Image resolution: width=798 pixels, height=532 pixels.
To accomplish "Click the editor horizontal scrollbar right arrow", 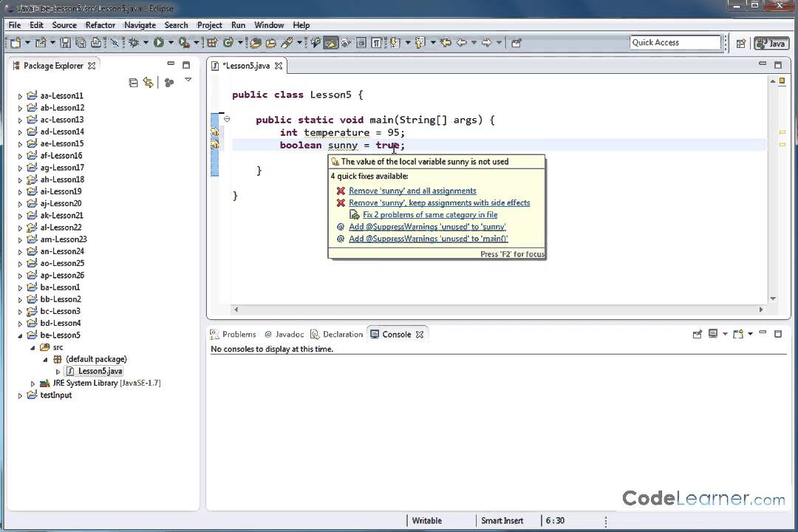I will pyautogui.click(x=761, y=310).
